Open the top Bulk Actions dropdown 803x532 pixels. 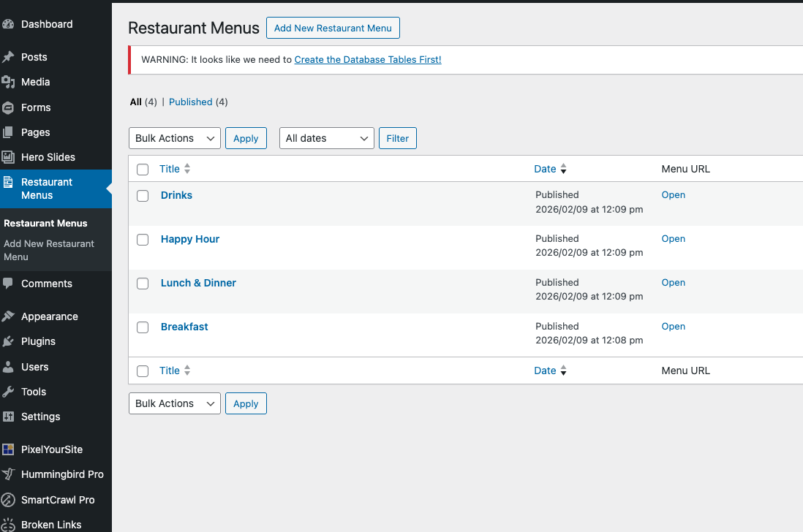pyautogui.click(x=174, y=138)
